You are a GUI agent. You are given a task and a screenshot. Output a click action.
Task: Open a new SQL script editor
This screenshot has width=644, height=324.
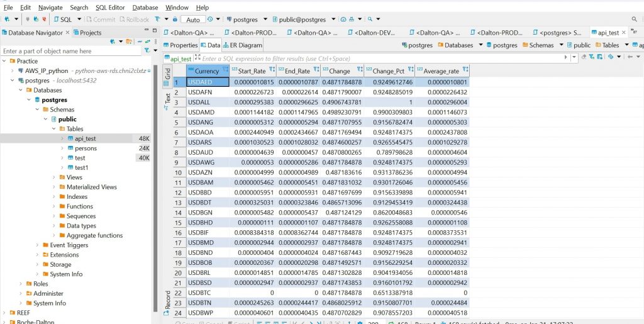[64, 20]
